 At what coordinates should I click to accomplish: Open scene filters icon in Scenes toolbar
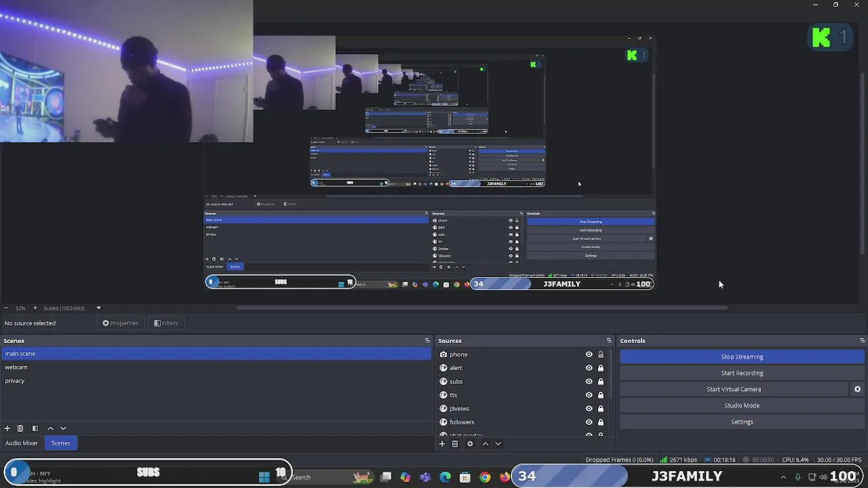coord(35,428)
